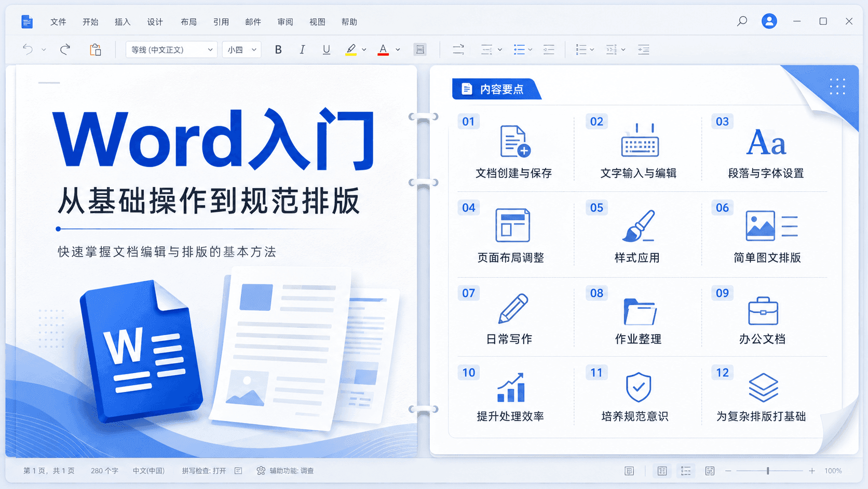The width and height of the screenshot is (868, 489).
Task: Click the zoom out minus button
Action: [728, 471]
